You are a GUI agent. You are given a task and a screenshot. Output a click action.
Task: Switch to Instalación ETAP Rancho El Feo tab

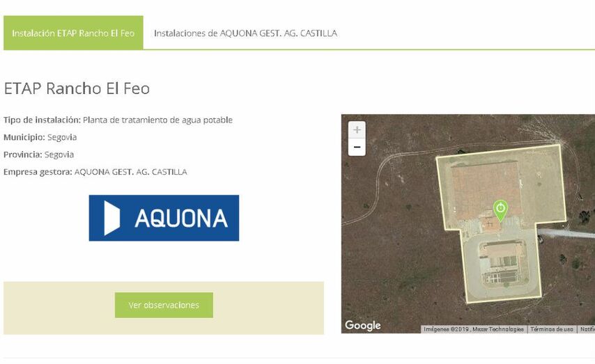coord(73,33)
